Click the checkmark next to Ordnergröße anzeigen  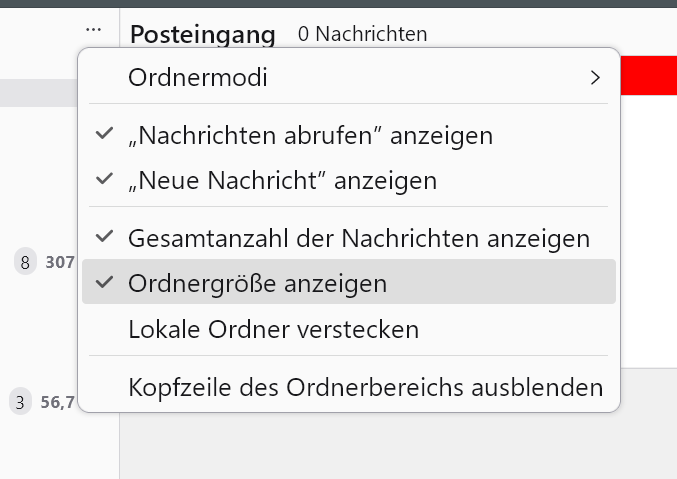click(104, 283)
